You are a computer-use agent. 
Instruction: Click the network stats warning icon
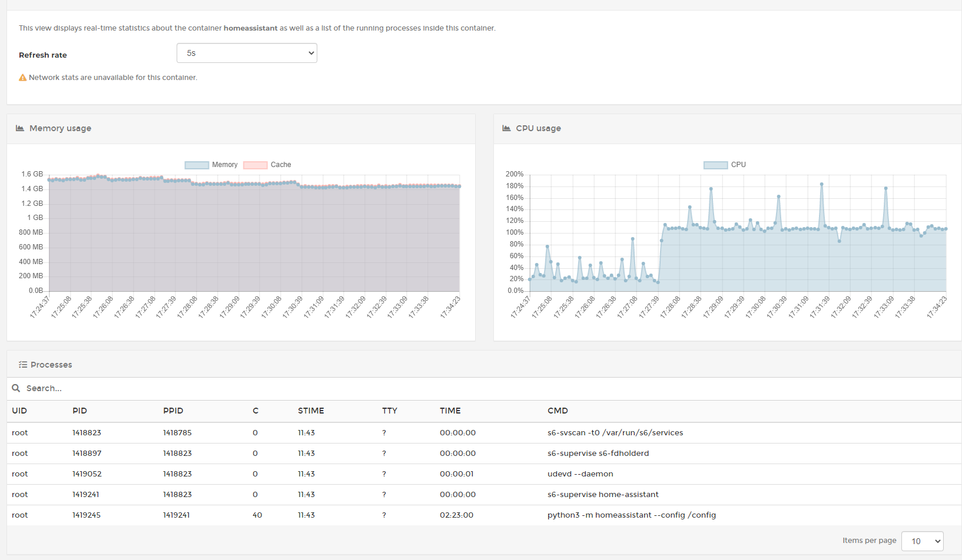pyautogui.click(x=22, y=78)
